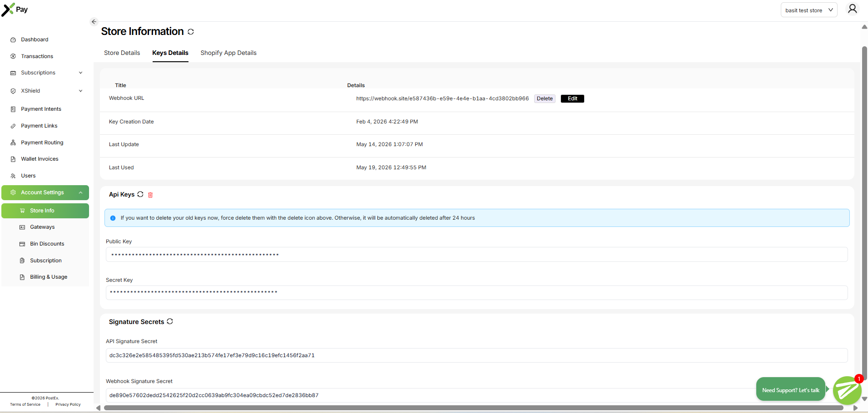Click the Billing & Usage icon
Viewport: 868px width, 413px height.
tap(22, 277)
